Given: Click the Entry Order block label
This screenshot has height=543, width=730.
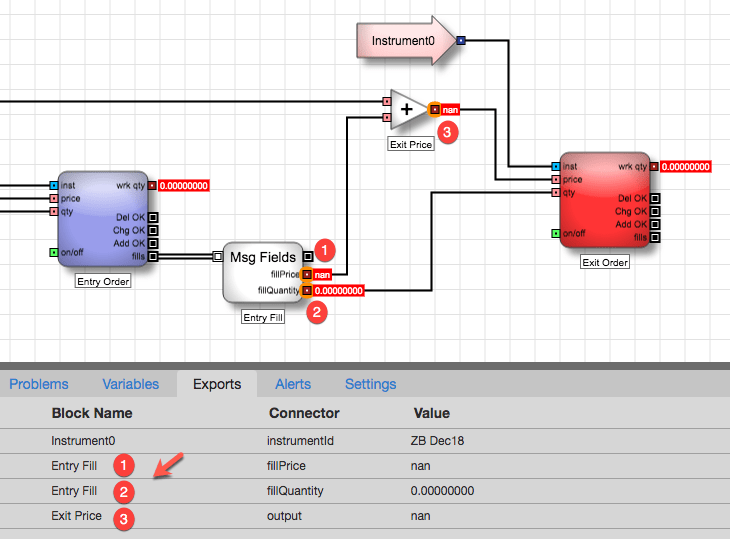Looking at the screenshot, I should 103,281.
